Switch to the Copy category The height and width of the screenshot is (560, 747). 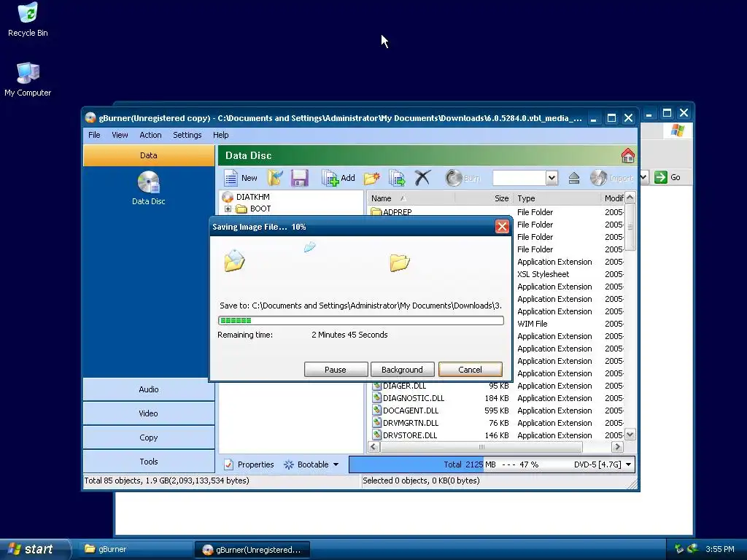tap(149, 437)
